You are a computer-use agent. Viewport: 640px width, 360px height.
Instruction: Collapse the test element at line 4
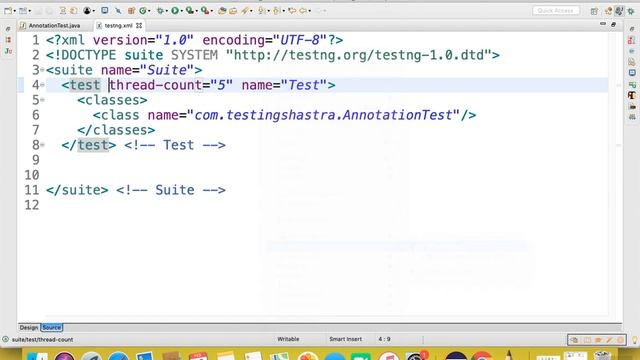coord(42,85)
